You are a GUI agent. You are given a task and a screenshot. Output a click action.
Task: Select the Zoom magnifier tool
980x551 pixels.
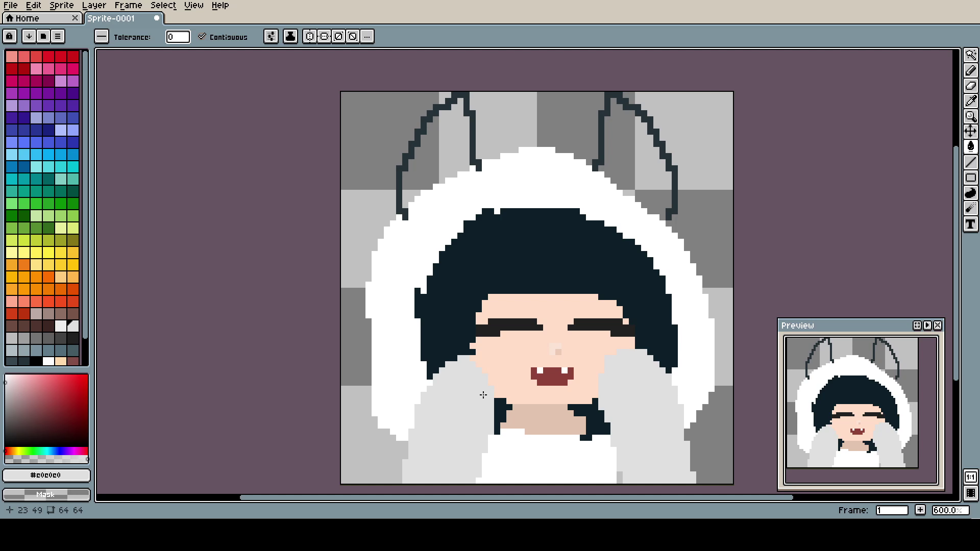tap(970, 116)
